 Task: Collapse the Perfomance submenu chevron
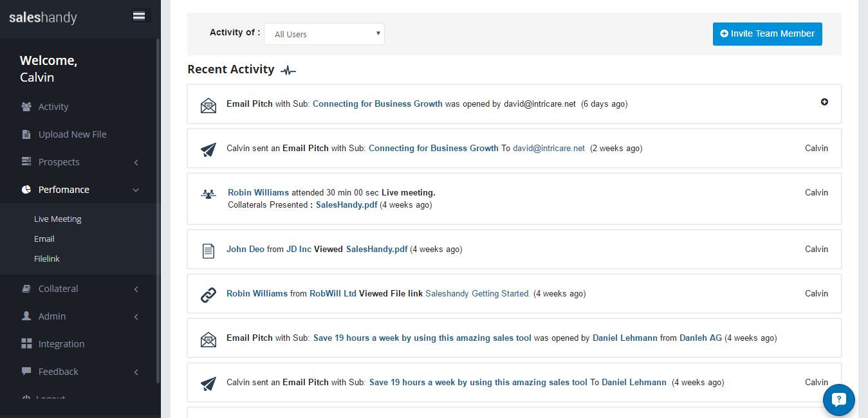tap(136, 190)
